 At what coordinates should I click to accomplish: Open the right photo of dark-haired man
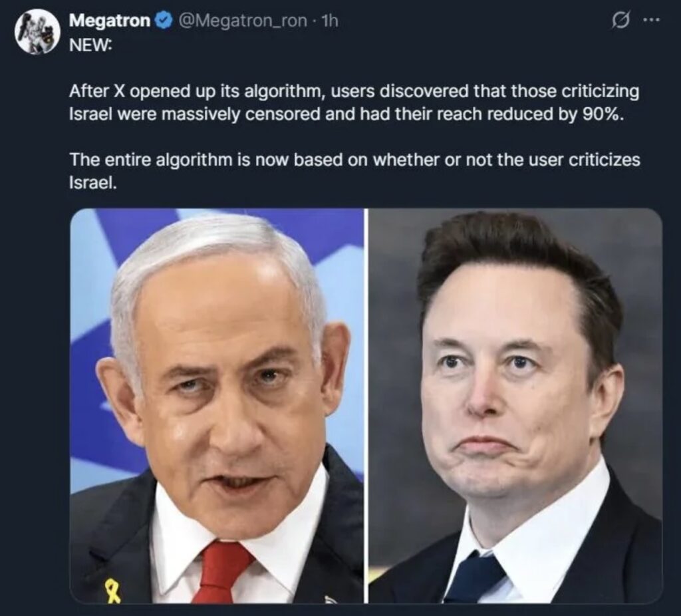515,406
